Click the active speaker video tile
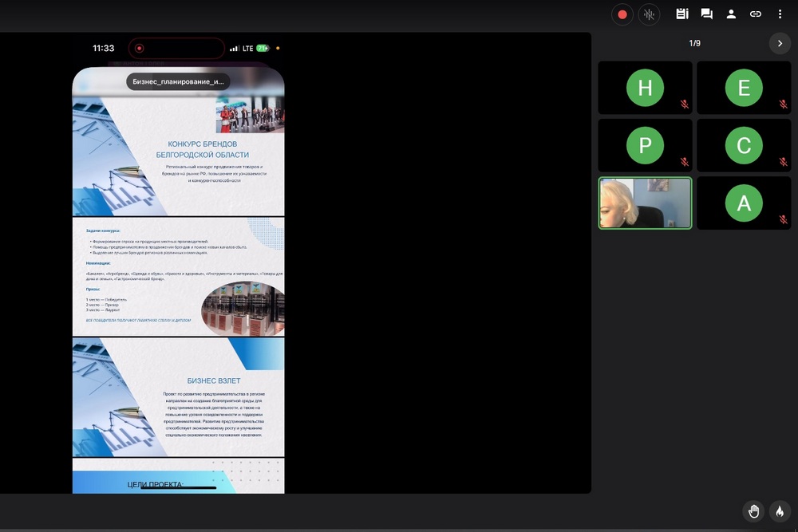The height and width of the screenshot is (532, 798). click(645, 203)
